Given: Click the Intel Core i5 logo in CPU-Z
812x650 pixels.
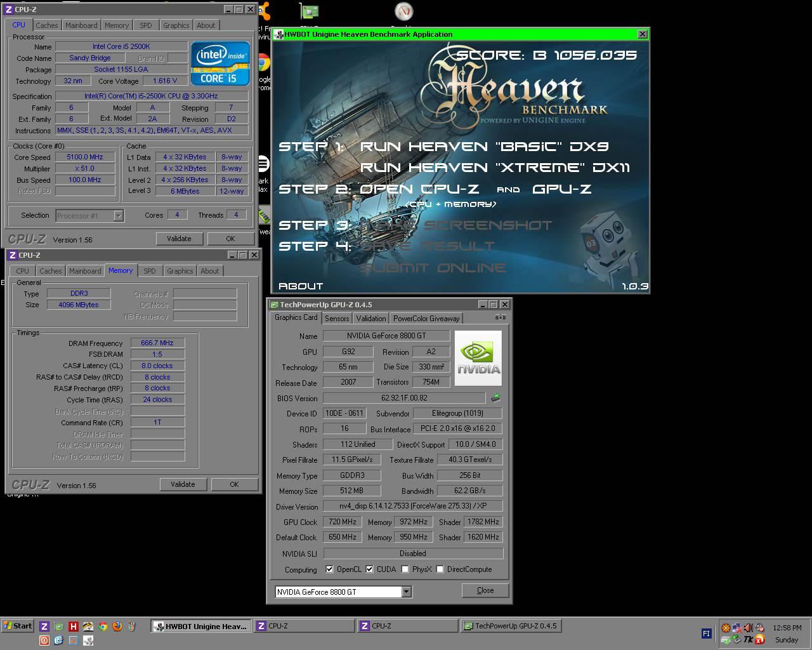Looking at the screenshot, I should coord(220,63).
